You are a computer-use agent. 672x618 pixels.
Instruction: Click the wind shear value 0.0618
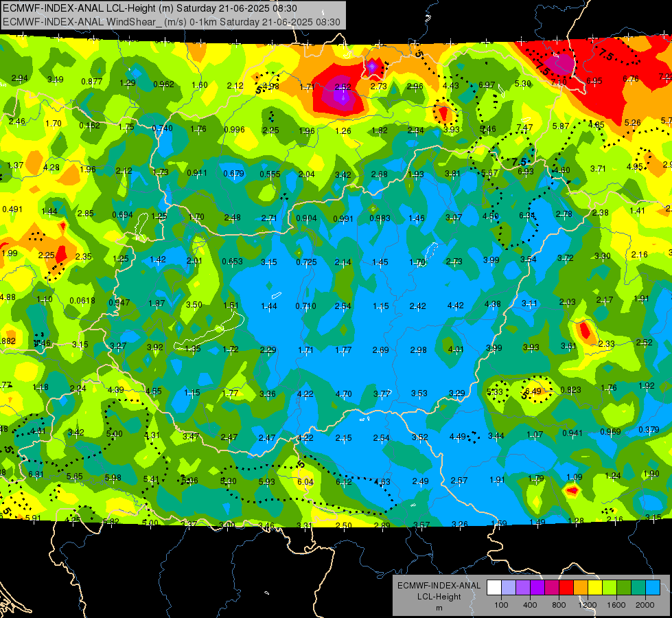tap(82, 301)
